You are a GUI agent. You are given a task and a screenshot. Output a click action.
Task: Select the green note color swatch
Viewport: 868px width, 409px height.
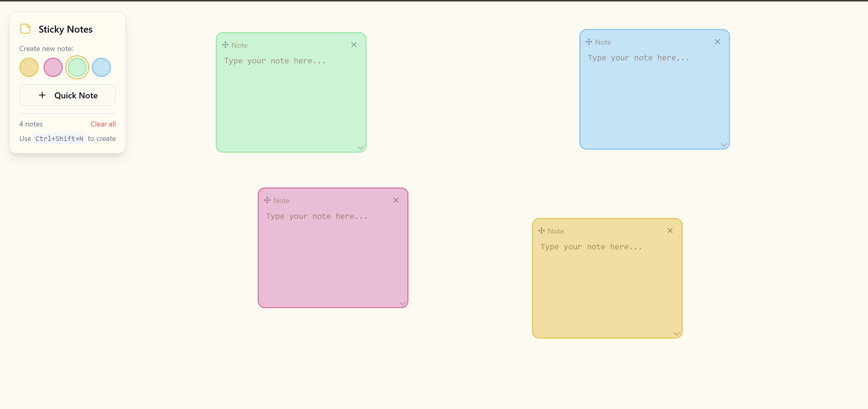pos(77,67)
